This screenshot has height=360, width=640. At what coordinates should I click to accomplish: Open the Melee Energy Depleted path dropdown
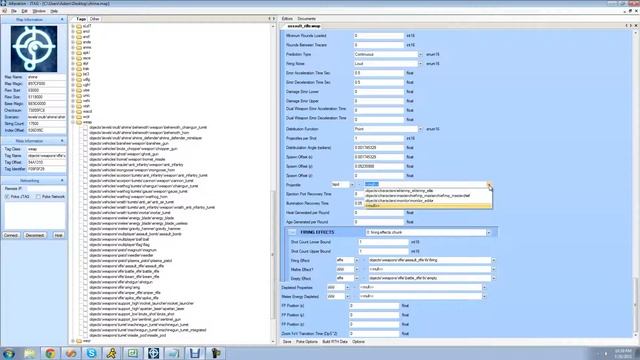tap(484, 296)
